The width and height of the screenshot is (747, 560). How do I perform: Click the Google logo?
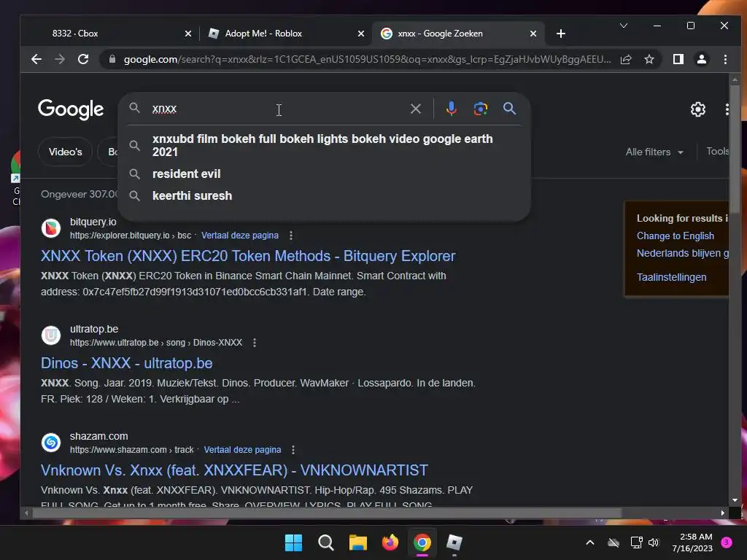71,109
